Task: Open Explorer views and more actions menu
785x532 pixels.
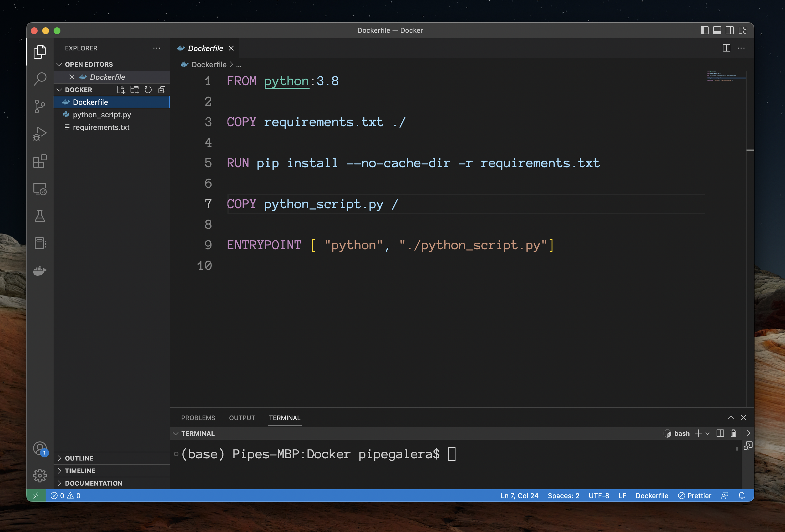Action: [x=157, y=48]
